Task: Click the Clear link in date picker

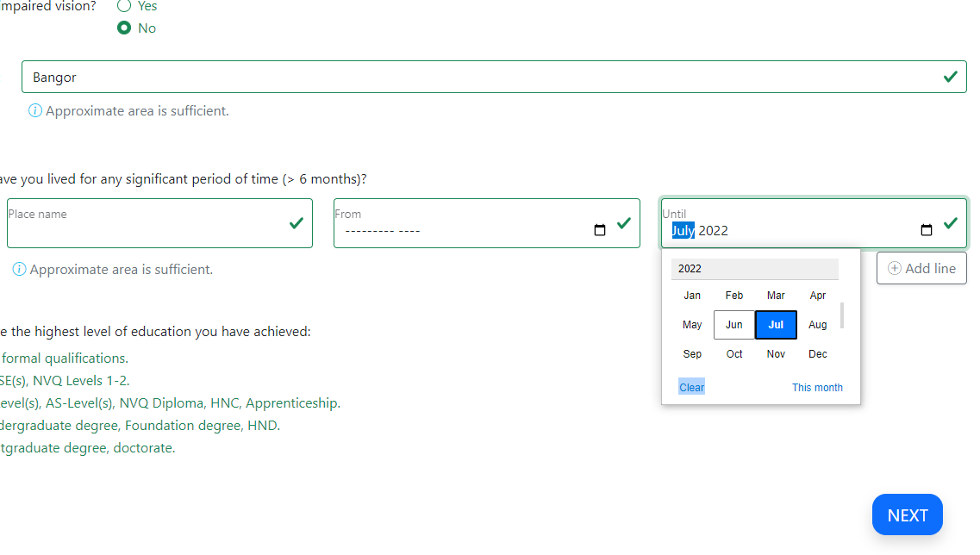Action: point(691,388)
